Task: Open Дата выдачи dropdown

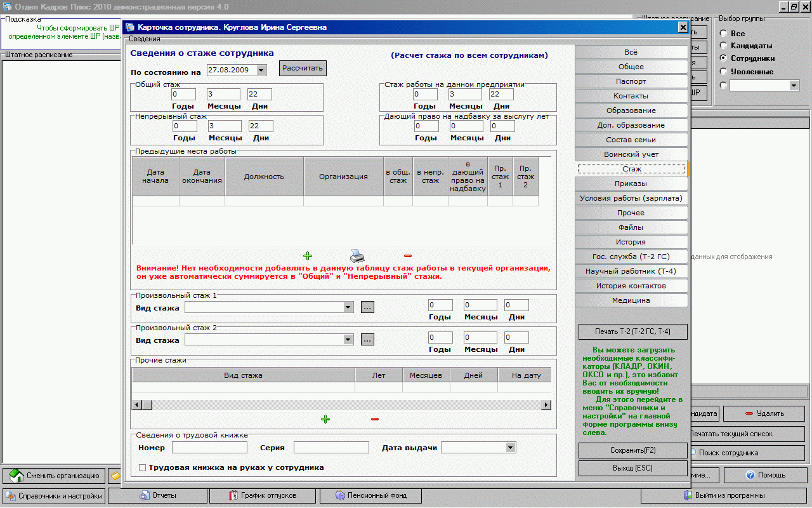Action: [x=511, y=448]
